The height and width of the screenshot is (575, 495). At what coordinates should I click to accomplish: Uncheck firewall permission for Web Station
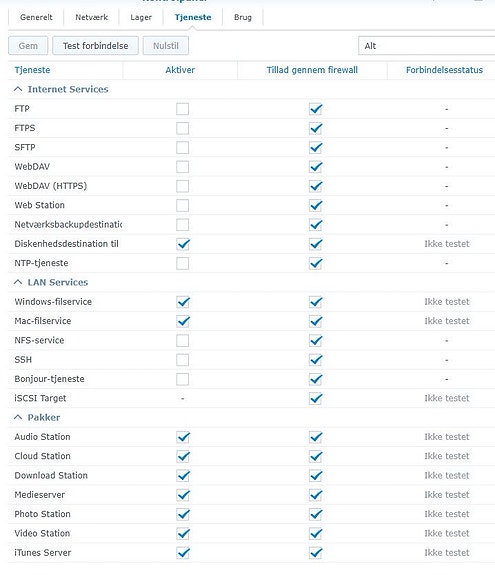pyautogui.click(x=315, y=205)
